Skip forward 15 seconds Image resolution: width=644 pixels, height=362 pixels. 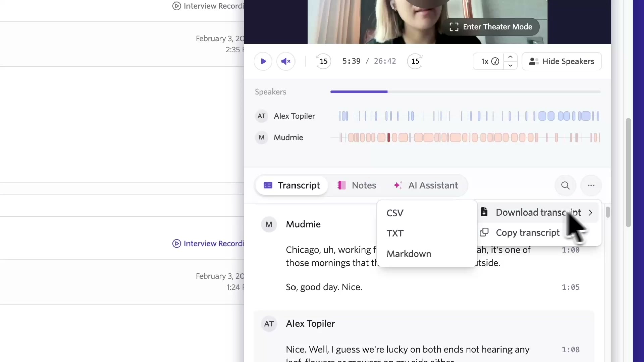pos(415,61)
